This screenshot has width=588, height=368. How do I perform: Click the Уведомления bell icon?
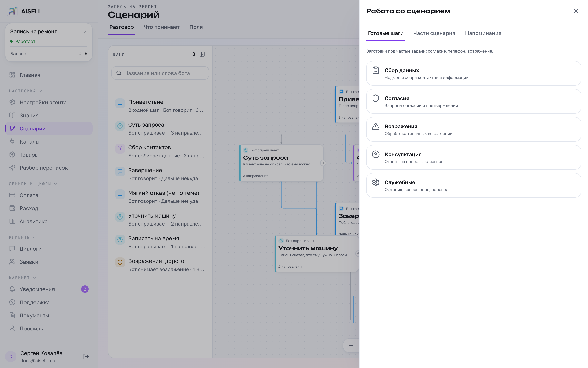coord(12,289)
